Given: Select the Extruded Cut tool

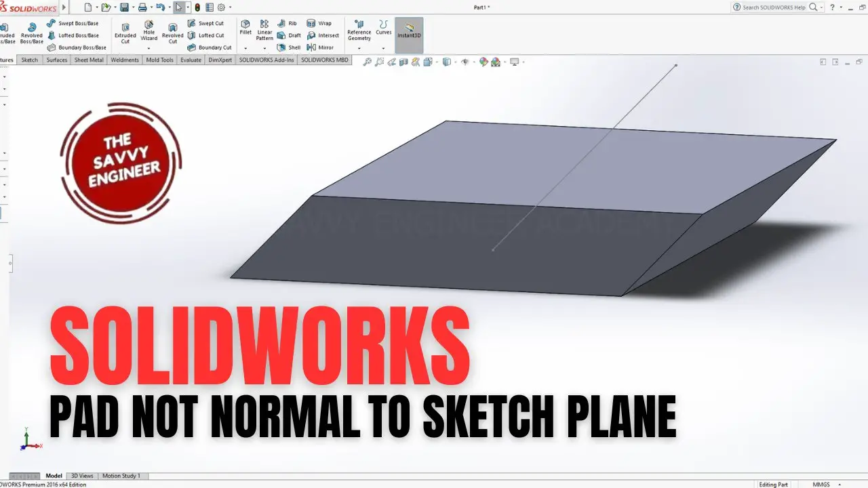Looking at the screenshot, I should tap(125, 32).
